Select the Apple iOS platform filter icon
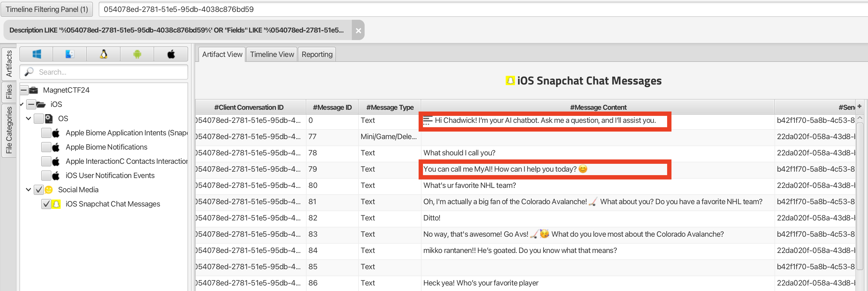Screen dimensions: 868x291 171,54
